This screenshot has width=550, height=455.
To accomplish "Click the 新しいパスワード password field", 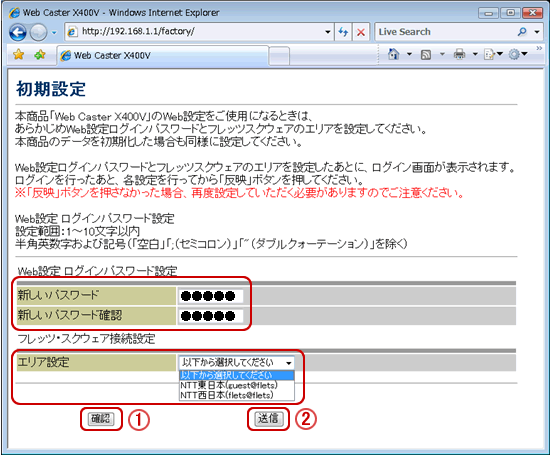I will point(211,296).
